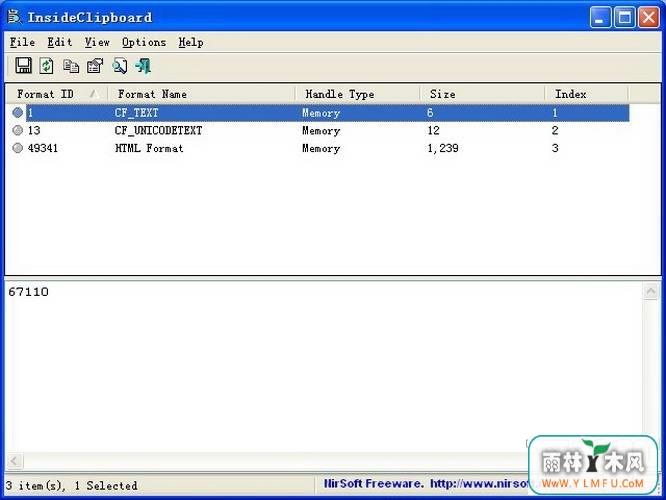Viewport: 666px width, 500px height.
Task: Click the Copy selected items icon
Action: (71, 66)
